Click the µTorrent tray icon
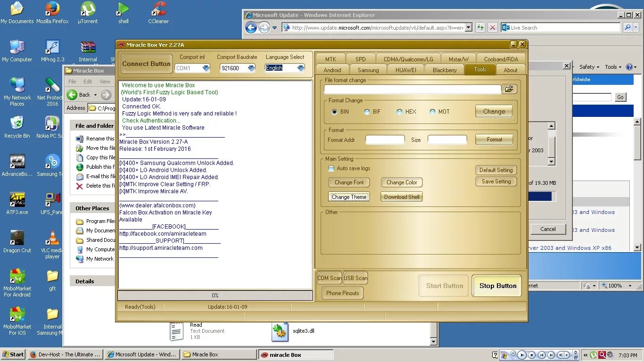 [x=594, y=355]
